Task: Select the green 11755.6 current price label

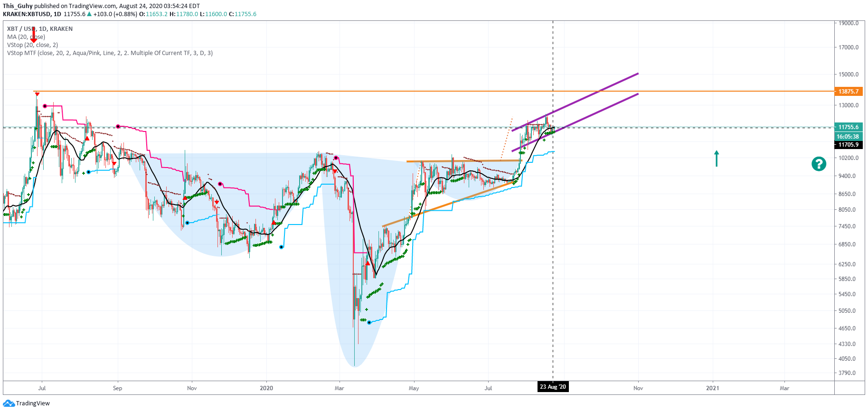Action: [848, 127]
